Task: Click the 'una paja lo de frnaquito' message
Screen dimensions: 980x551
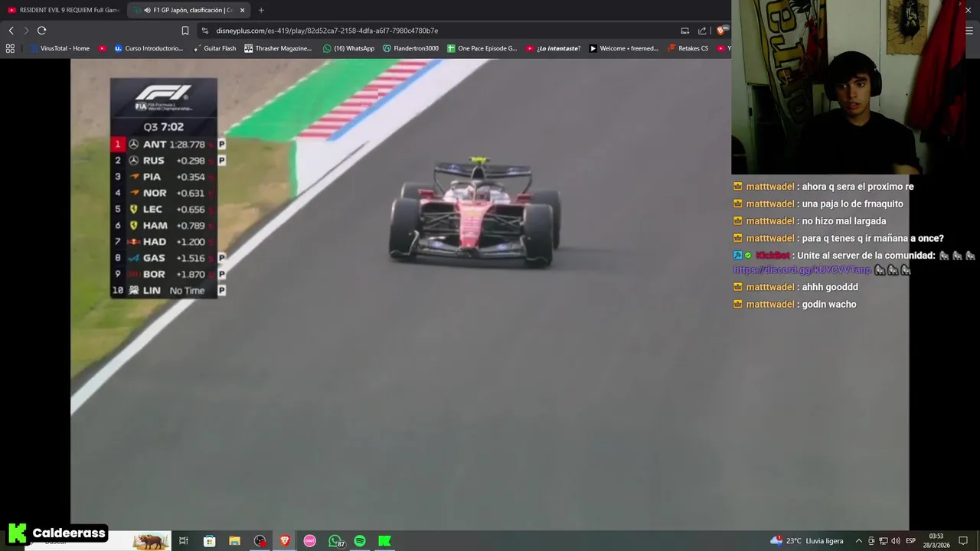Action: (x=852, y=204)
